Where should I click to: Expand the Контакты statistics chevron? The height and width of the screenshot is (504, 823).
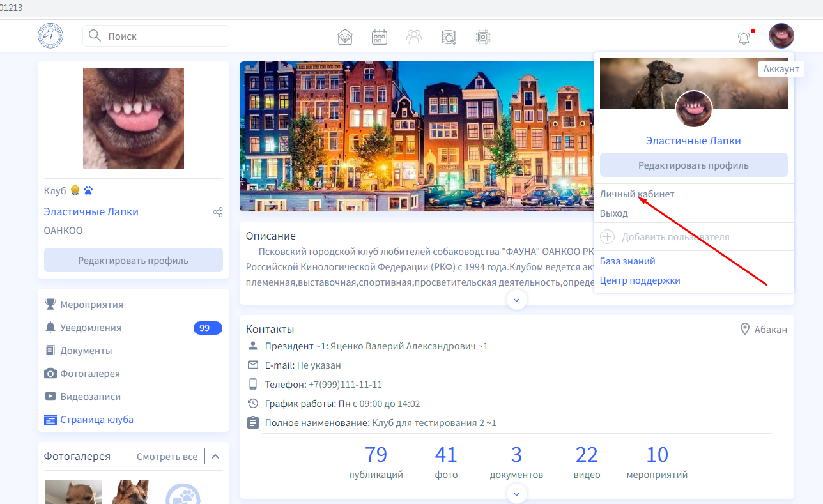[517, 494]
